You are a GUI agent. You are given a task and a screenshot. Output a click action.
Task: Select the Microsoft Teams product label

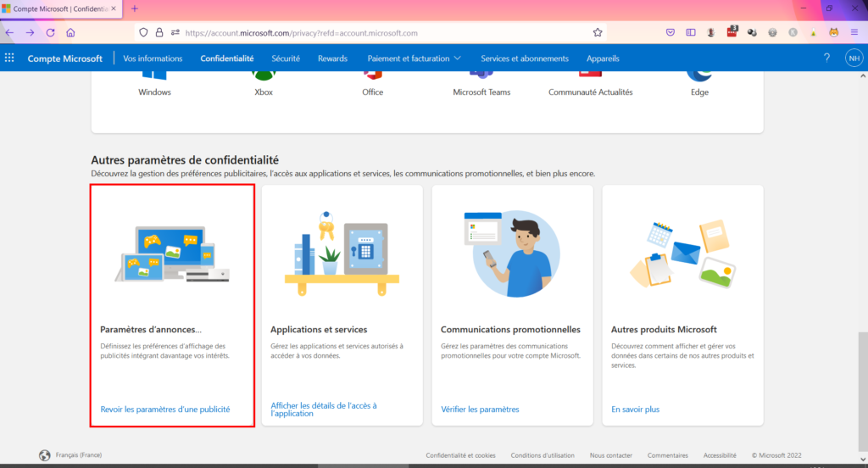pyautogui.click(x=481, y=92)
